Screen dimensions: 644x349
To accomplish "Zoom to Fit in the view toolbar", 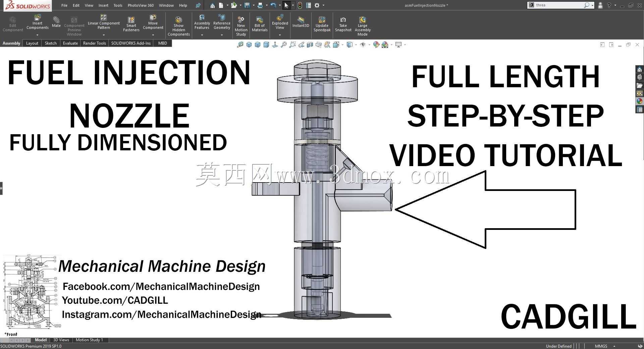I will tap(284, 45).
